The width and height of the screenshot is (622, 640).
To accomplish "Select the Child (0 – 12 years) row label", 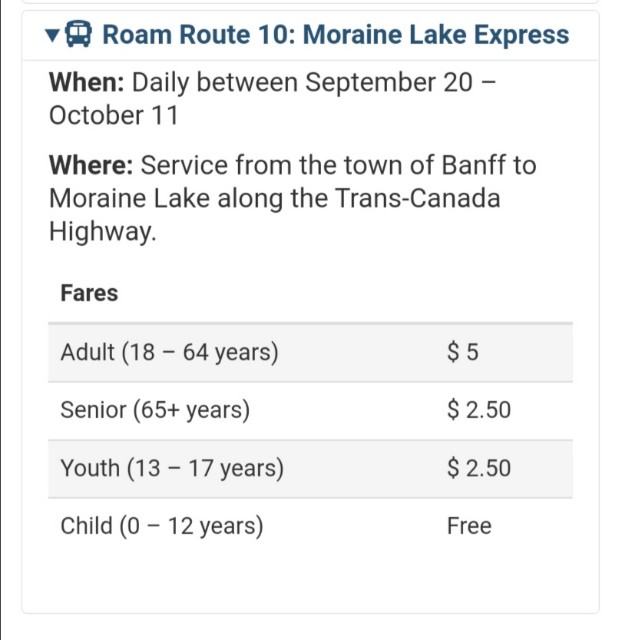I will [162, 526].
